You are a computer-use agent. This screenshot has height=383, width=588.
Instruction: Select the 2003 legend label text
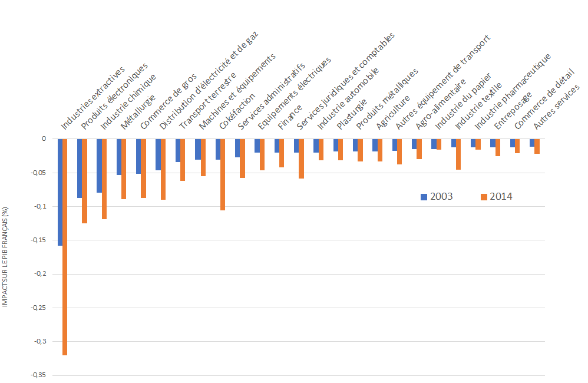tap(441, 197)
